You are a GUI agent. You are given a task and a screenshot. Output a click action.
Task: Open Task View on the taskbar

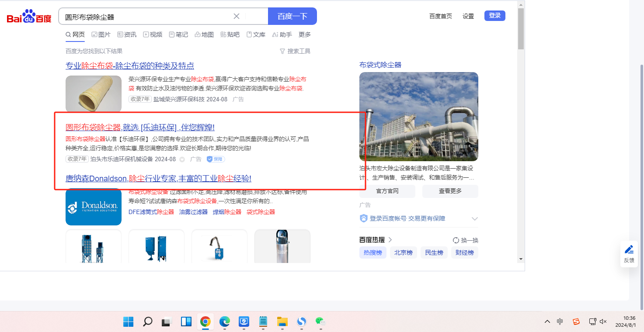click(167, 322)
